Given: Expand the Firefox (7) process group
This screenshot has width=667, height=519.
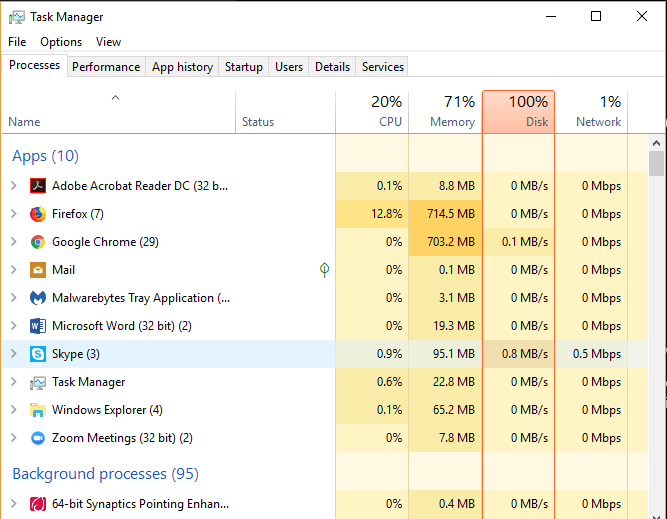Looking at the screenshot, I should point(14,214).
